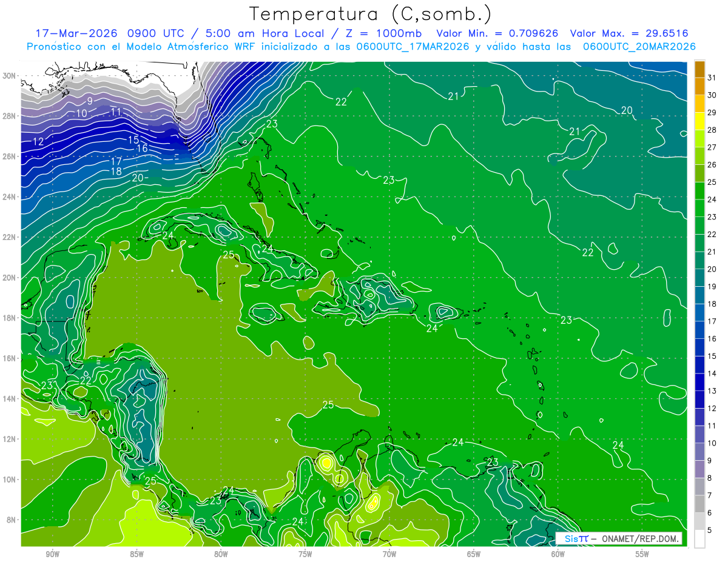Click the map contour label 11
This screenshot has width=728, height=562.
[116, 112]
